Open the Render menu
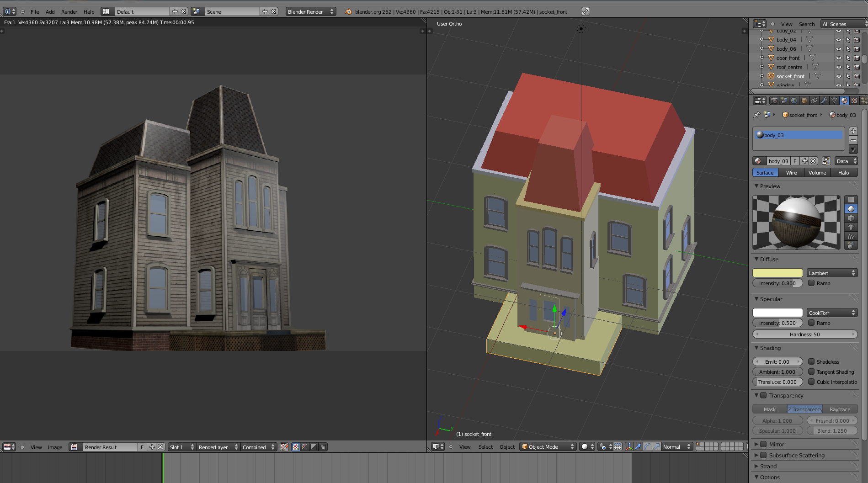Image resolution: width=868 pixels, height=483 pixels. click(x=69, y=12)
